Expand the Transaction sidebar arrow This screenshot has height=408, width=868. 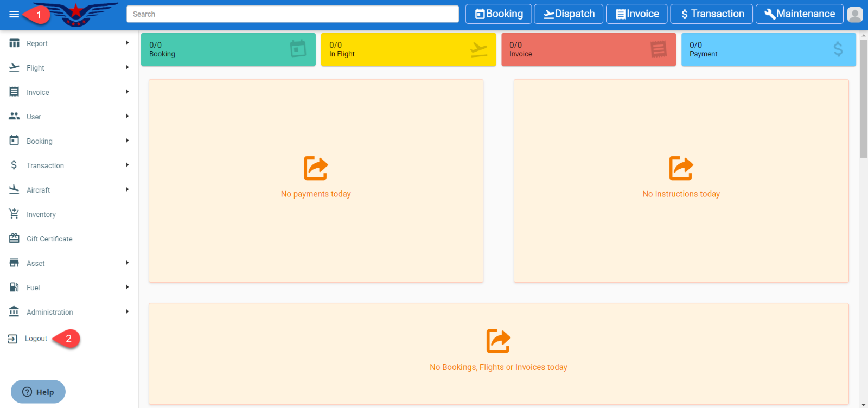pos(127,165)
